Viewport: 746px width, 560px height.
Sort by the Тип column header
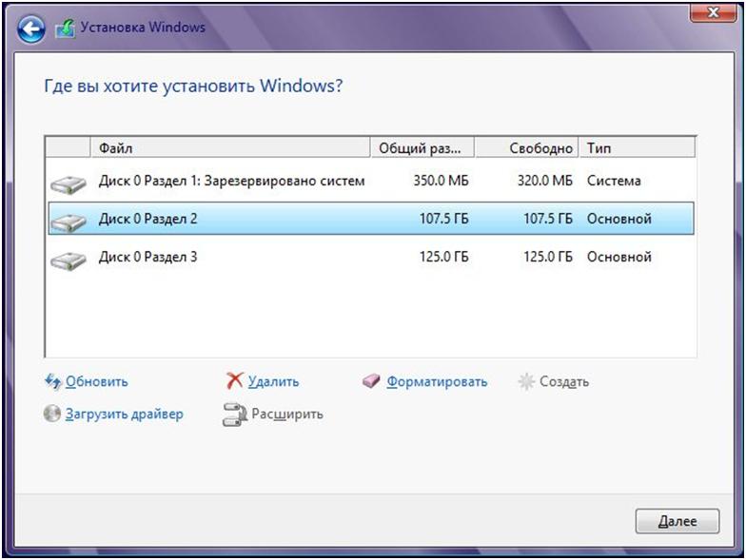638,148
